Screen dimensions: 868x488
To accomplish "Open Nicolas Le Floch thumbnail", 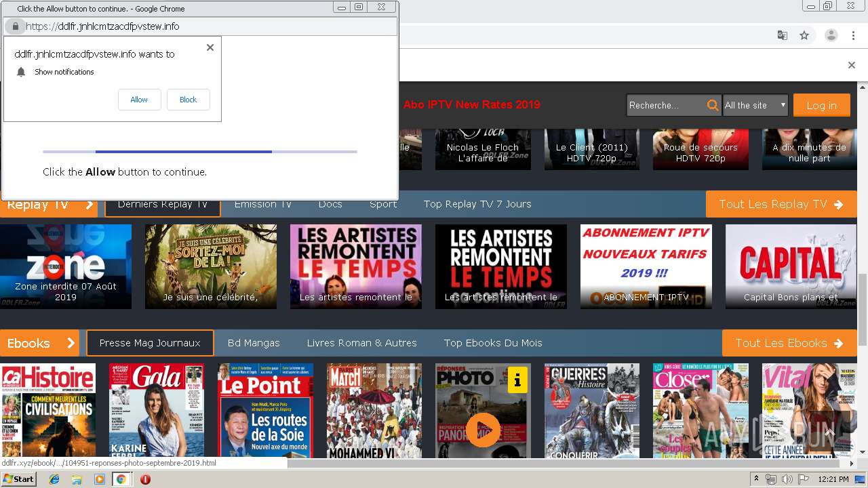I will (x=483, y=149).
